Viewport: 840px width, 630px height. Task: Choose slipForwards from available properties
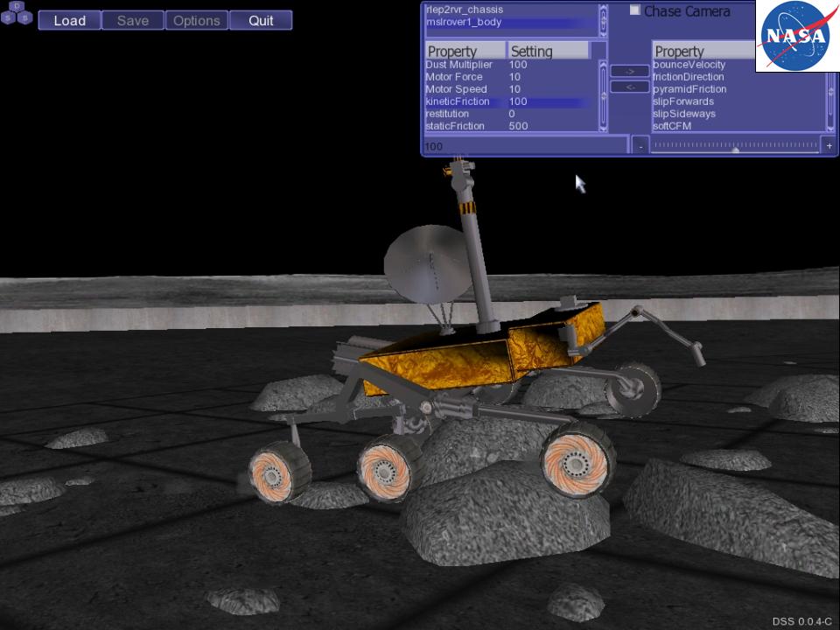pos(683,101)
